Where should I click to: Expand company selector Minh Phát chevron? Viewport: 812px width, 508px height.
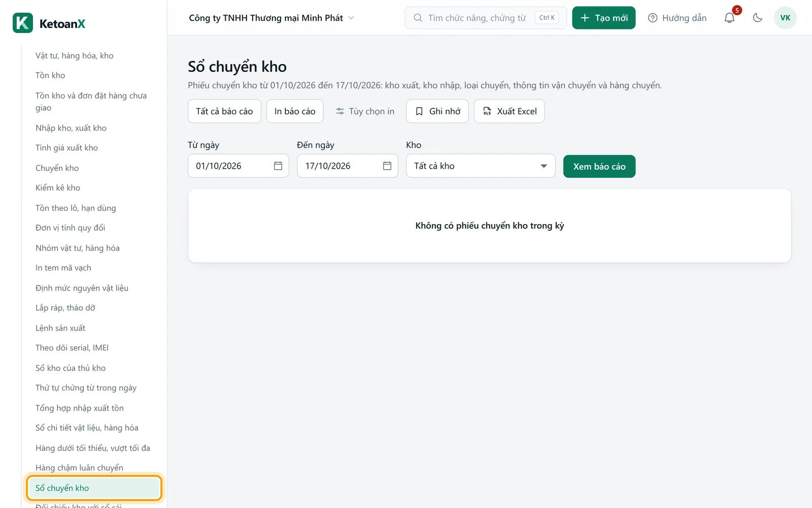pos(351,18)
